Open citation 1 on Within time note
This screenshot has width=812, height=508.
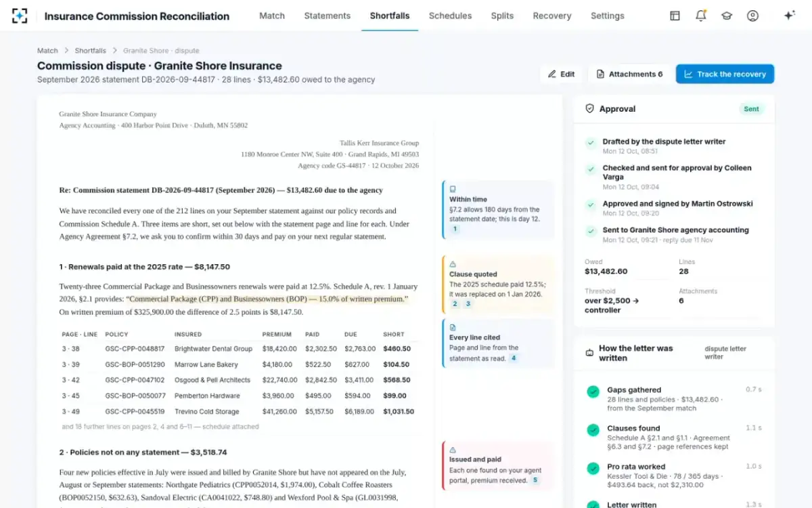pyautogui.click(x=455, y=229)
